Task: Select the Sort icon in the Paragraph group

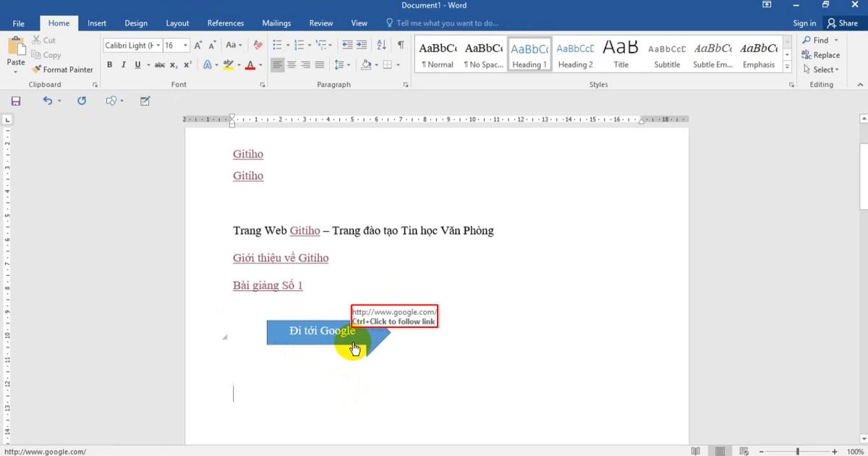Action: tap(381, 45)
